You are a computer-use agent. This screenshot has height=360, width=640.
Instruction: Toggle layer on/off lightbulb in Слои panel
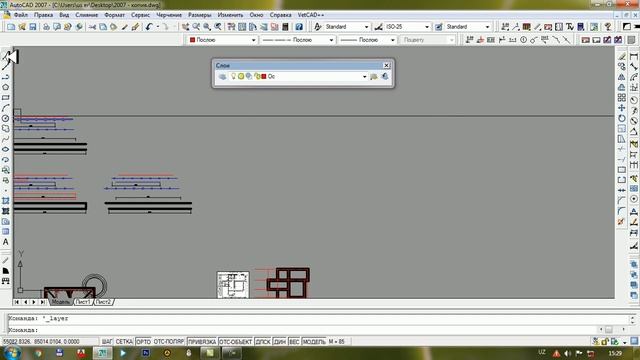point(233,76)
